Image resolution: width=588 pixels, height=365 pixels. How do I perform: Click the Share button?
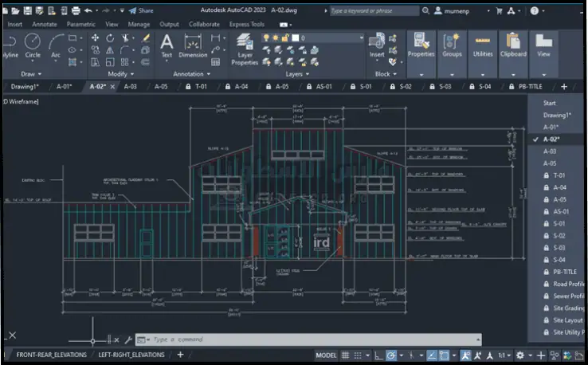click(141, 10)
